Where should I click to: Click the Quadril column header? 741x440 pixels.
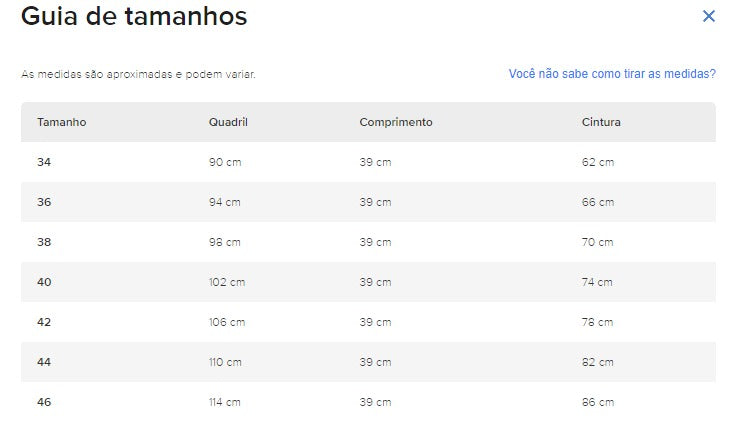tap(228, 122)
